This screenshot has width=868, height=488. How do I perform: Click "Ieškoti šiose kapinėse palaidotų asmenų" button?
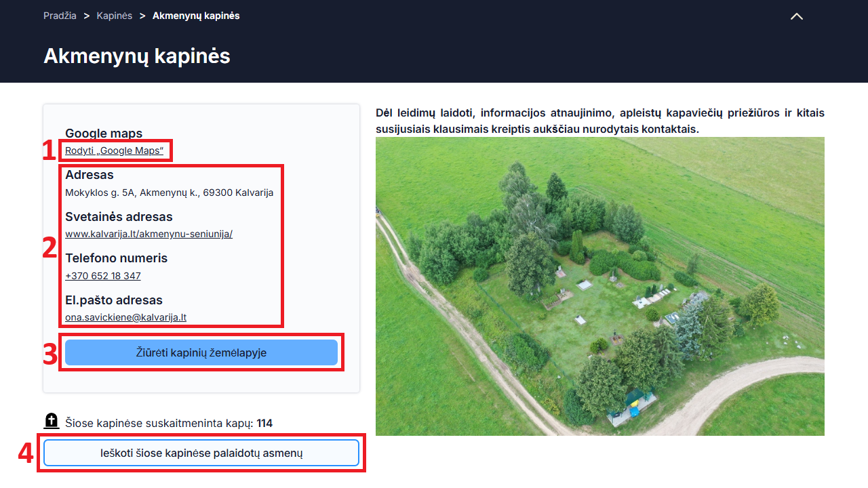[x=201, y=453]
